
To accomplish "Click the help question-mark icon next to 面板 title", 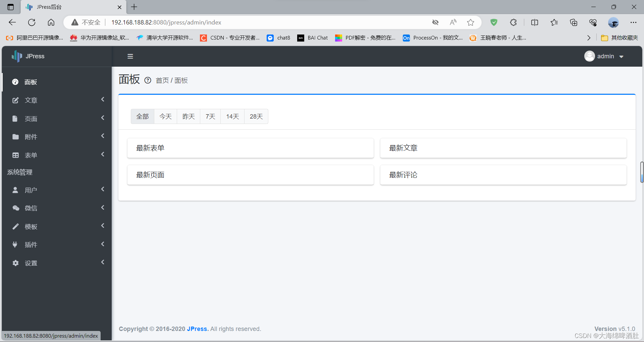I will (148, 80).
